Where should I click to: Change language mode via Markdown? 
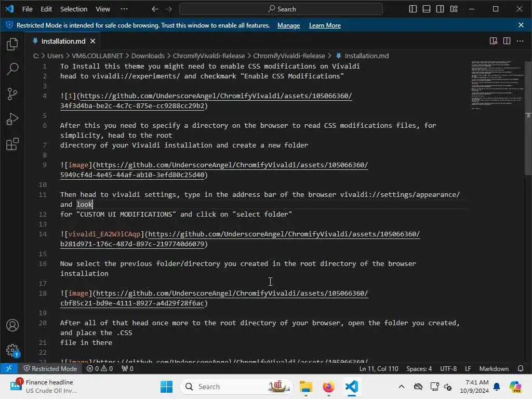pos(494,368)
